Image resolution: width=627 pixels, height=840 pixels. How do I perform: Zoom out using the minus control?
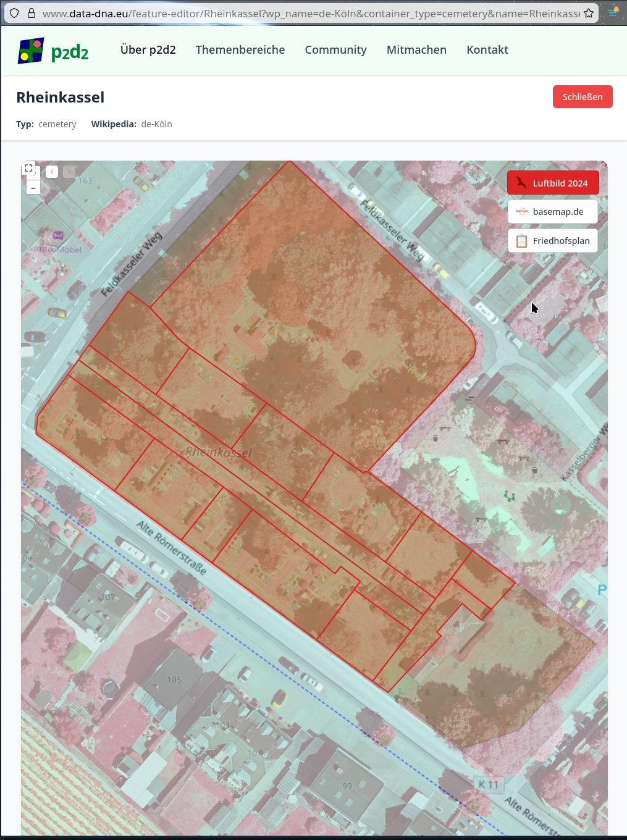(x=33, y=187)
